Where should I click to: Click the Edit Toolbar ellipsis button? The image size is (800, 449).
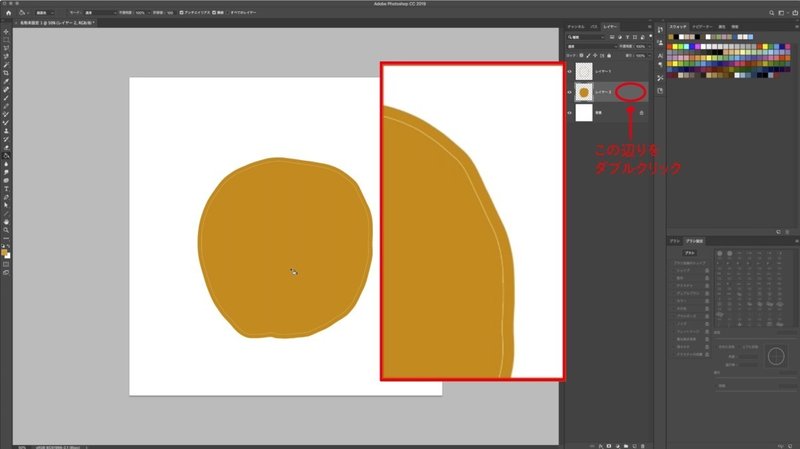point(6,238)
